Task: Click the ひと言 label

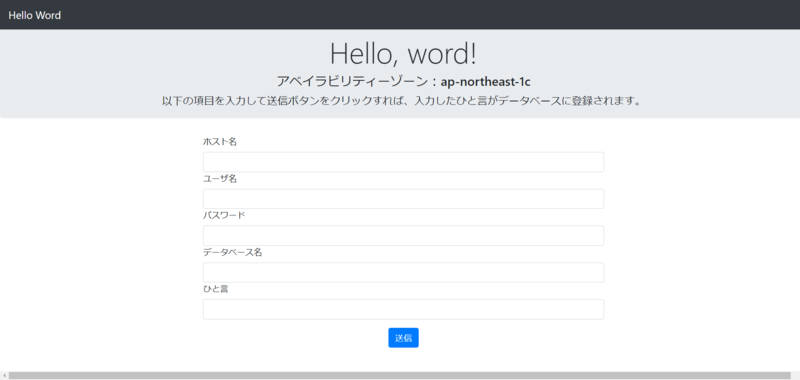Action: click(216, 289)
